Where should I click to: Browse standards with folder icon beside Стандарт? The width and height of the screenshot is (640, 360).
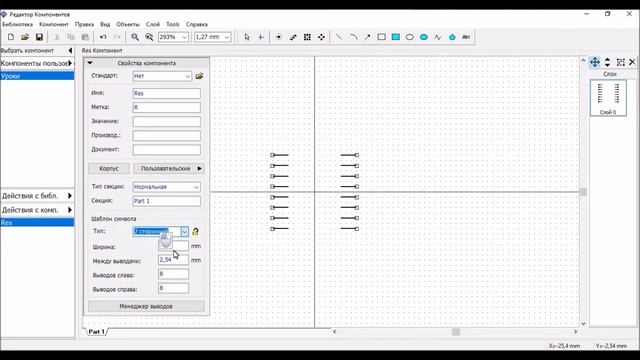click(199, 76)
